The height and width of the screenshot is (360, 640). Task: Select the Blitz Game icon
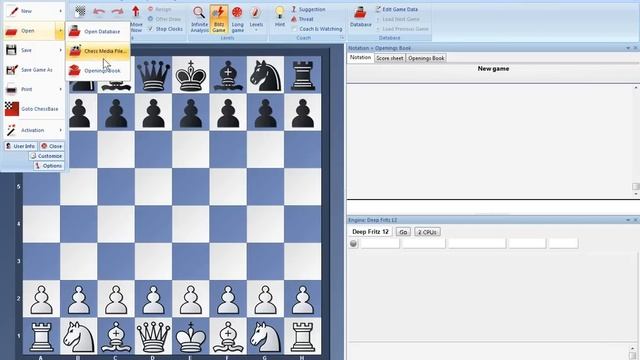coord(219,19)
